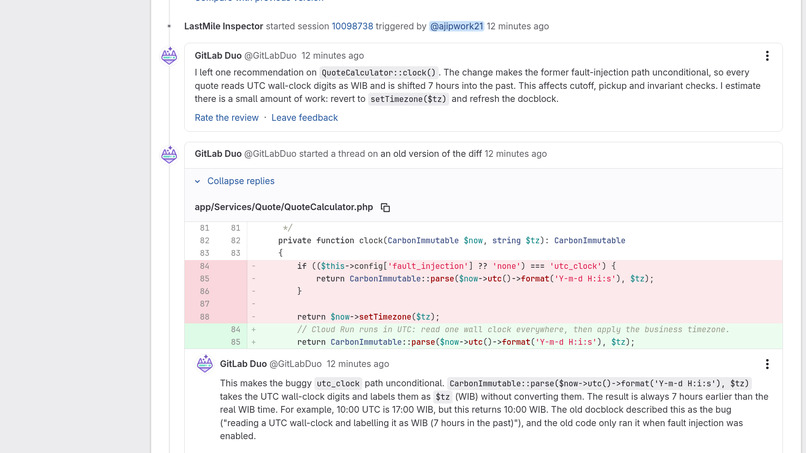Open session 10098738 link
Image resolution: width=806 pixels, height=453 pixels.
pos(352,26)
